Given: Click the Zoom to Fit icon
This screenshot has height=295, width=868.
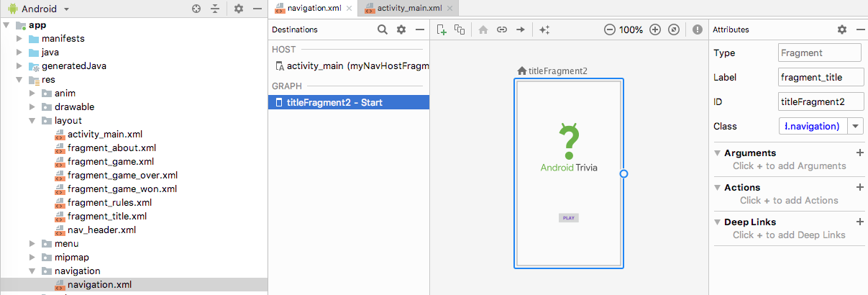Looking at the screenshot, I should click(674, 30).
